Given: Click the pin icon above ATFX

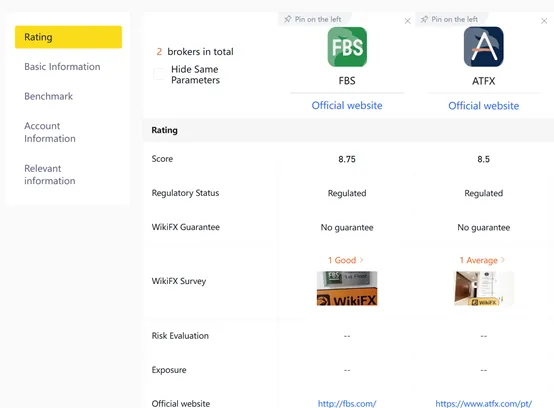Looking at the screenshot, I should [x=424, y=19].
